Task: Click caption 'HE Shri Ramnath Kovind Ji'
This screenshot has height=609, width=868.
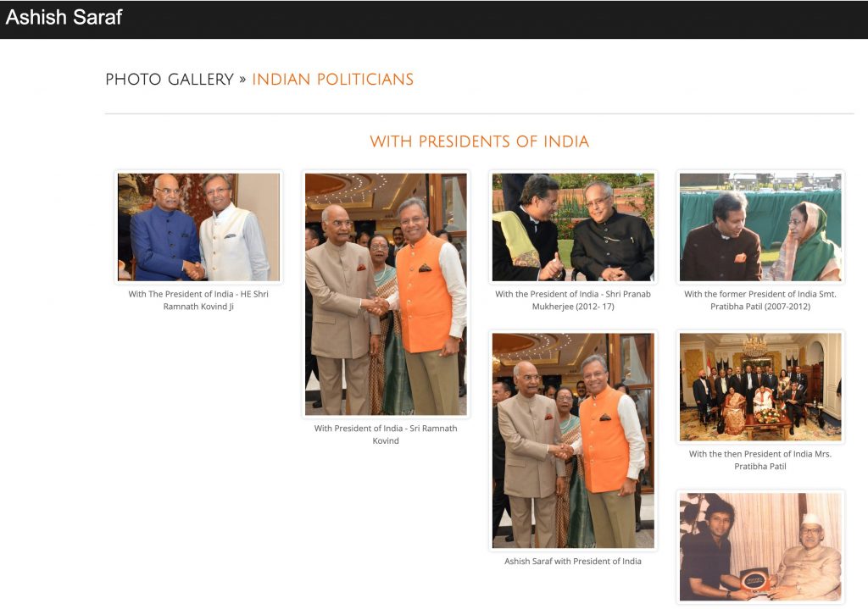Action: click(x=198, y=301)
